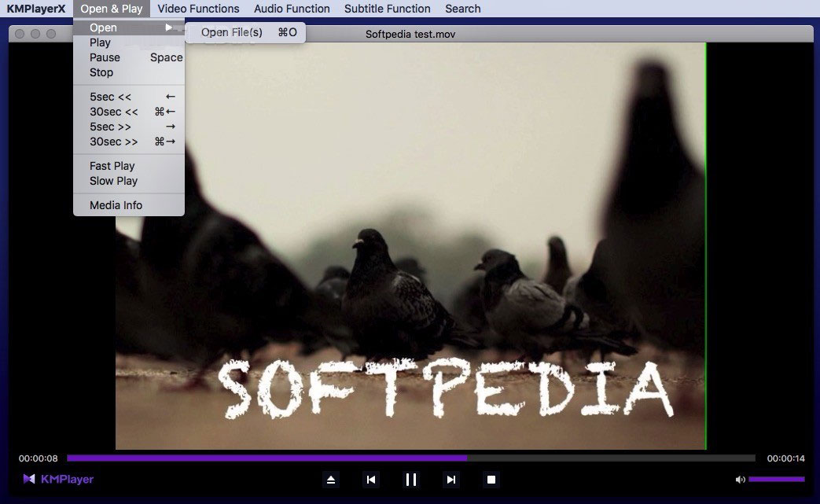This screenshot has height=504, width=820.
Task: Open the Video Functions menu
Action: click(198, 9)
